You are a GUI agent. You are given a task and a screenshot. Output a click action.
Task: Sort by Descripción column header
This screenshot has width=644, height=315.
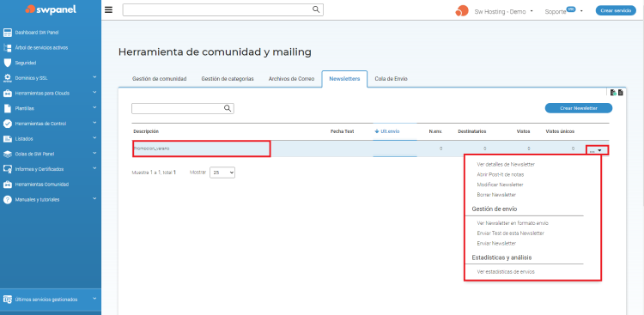coord(146,131)
